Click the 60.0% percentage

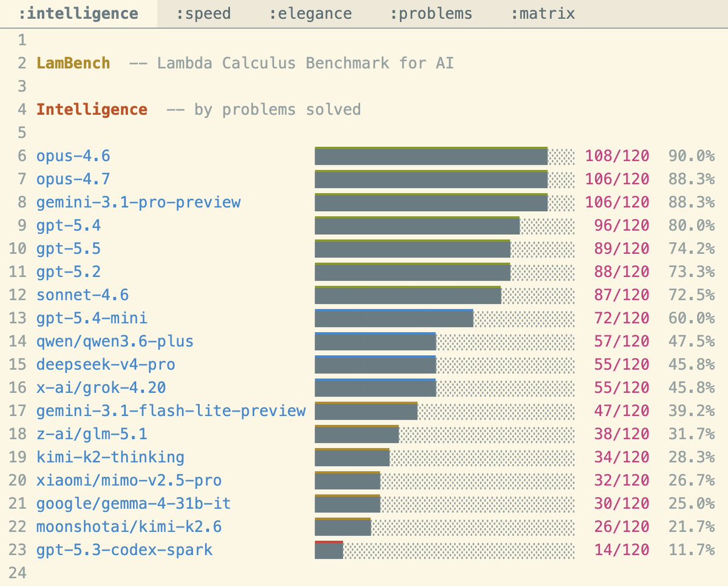[x=692, y=318]
